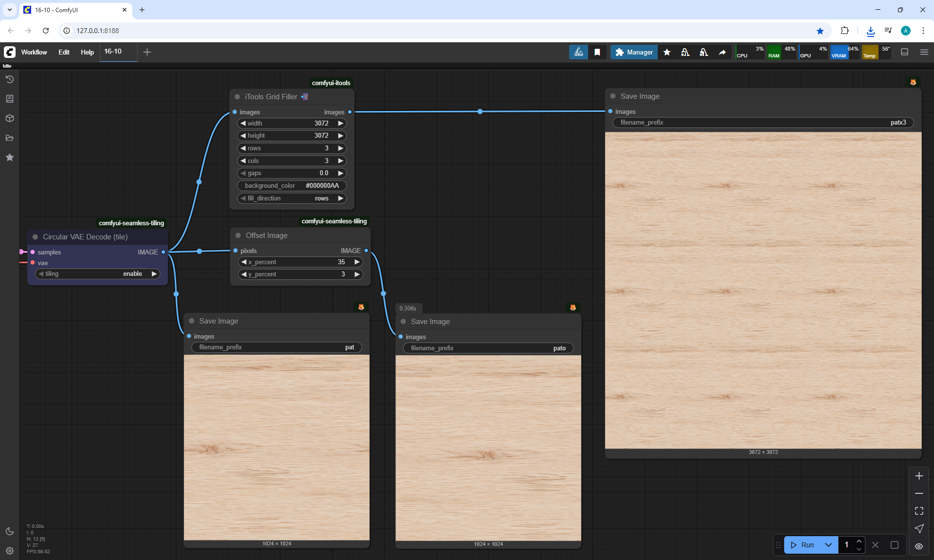Open the Workflow menu
The height and width of the screenshot is (560, 934).
click(x=34, y=52)
